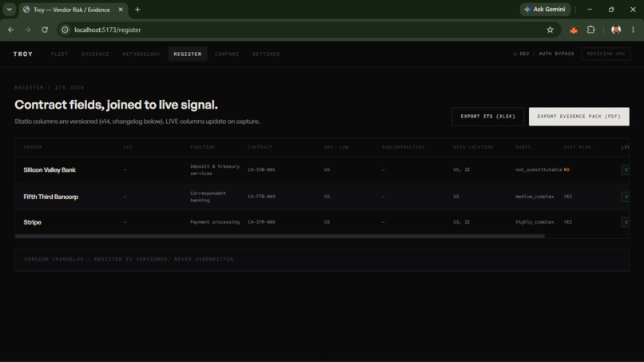This screenshot has width=644, height=362.
Task: Open the Chrome profile avatar
Action: tap(616, 30)
